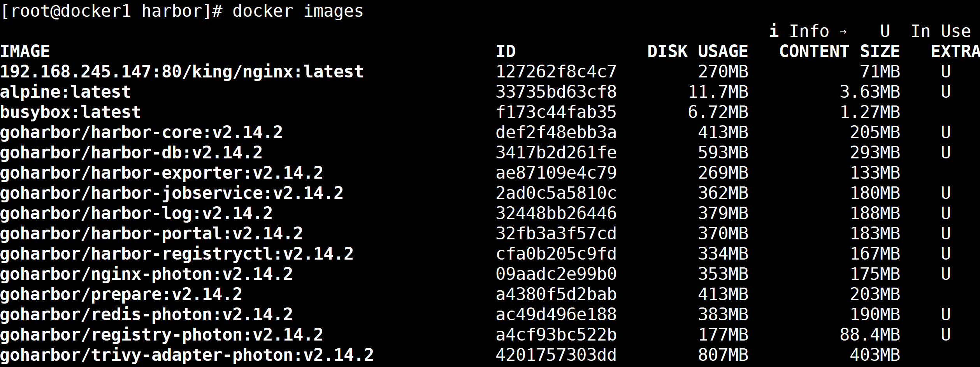
Task: Click the info 'i' legend symbol
Action: 774,31
